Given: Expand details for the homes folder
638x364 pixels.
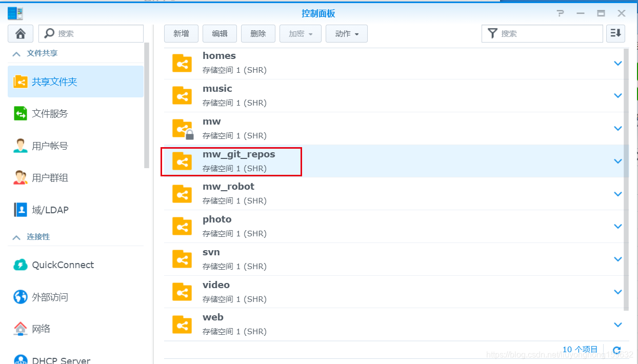Looking at the screenshot, I should pyautogui.click(x=617, y=63).
